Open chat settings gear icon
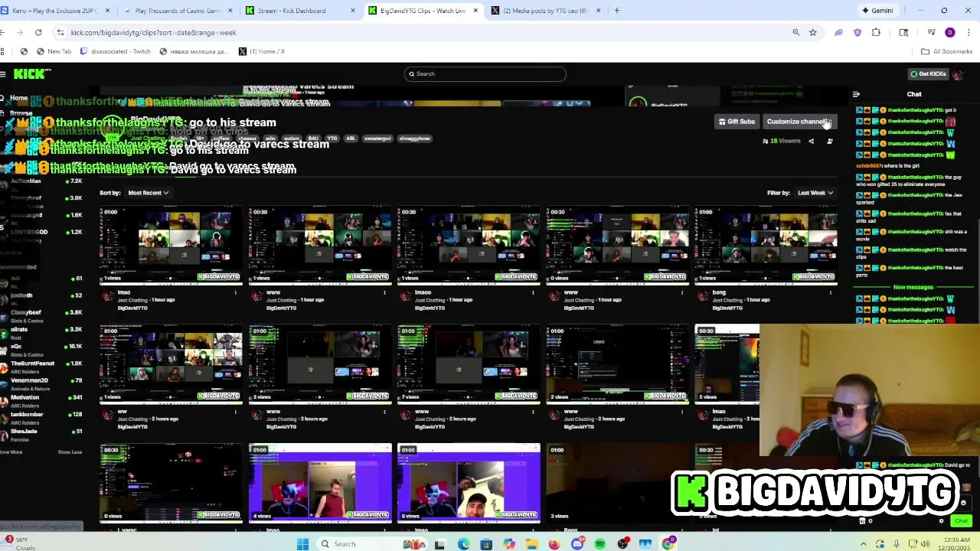 click(942, 521)
